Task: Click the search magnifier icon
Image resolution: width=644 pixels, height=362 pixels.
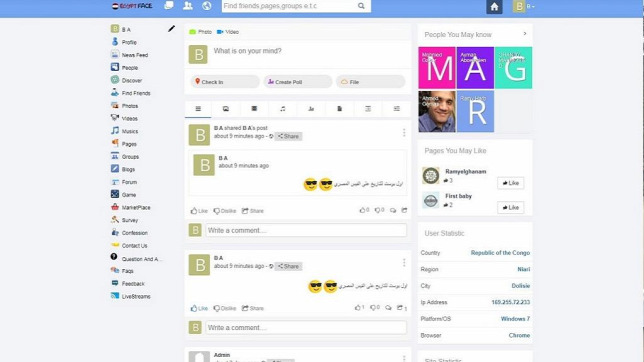Action: pyautogui.click(x=361, y=6)
